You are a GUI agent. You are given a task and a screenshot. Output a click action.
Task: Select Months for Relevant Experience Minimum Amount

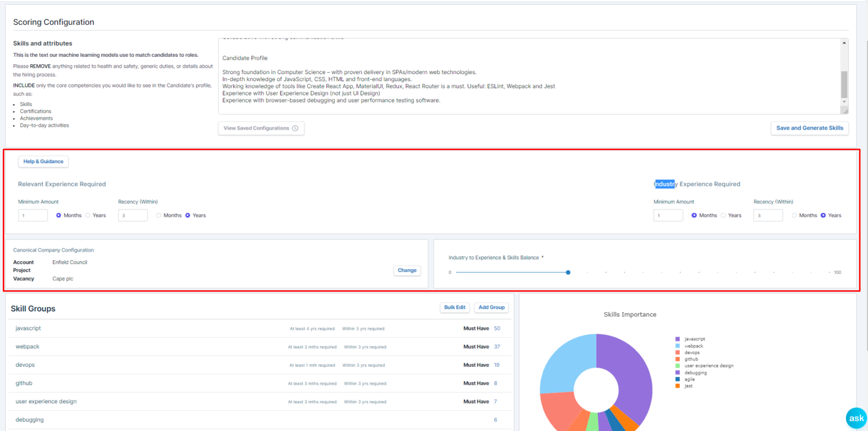(x=59, y=215)
